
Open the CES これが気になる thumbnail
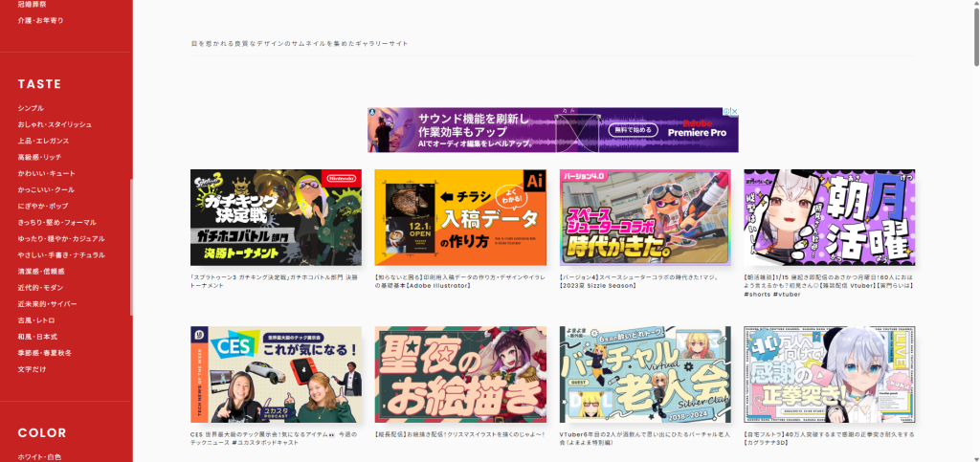pos(276,374)
